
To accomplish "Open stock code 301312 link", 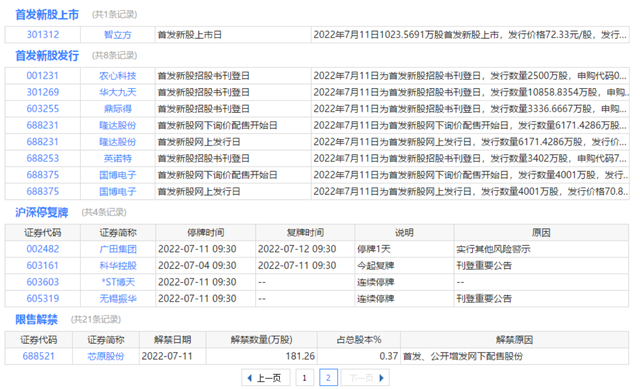I will (x=43, y=35).
